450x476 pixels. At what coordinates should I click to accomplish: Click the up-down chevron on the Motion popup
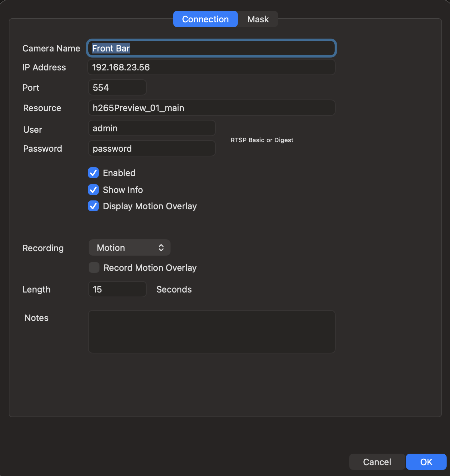(161, 248)
